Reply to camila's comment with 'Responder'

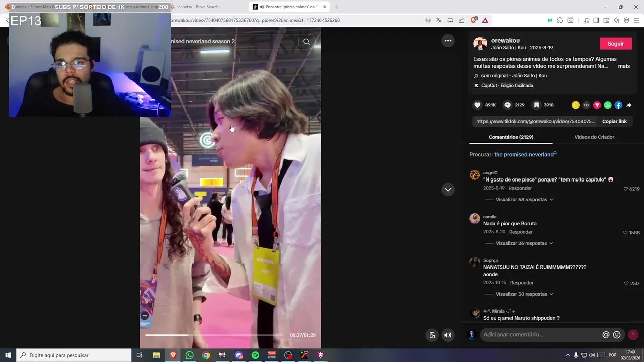(x=521, y=232)
